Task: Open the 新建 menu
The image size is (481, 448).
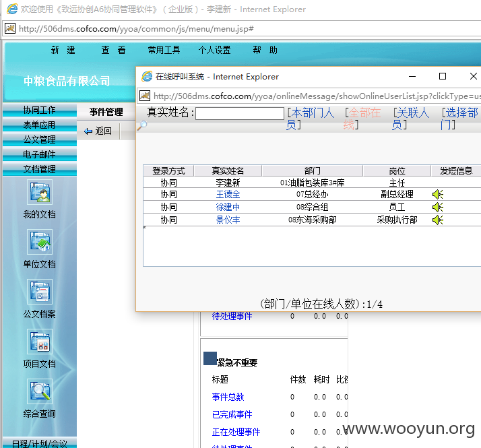Action: [x=63, y=50]
